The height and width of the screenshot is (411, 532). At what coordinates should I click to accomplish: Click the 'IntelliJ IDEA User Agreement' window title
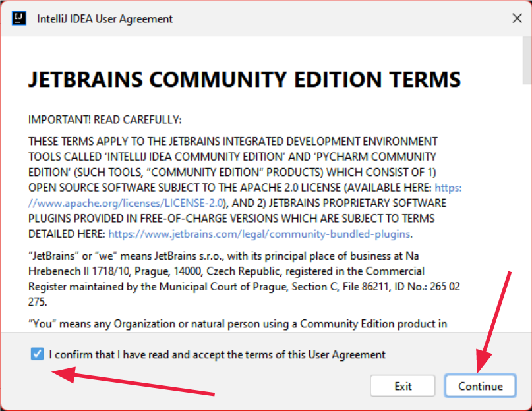(x=105, y=19)
